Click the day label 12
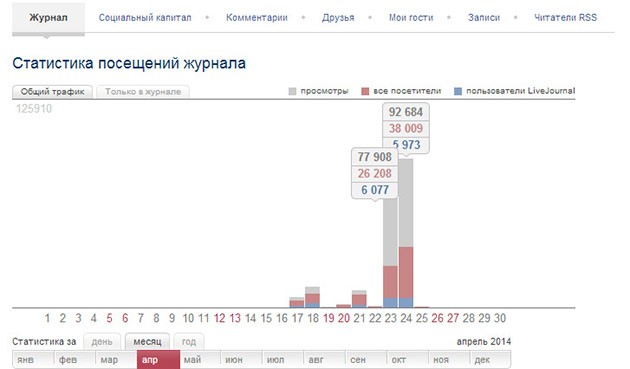The image size is (630, 369). point(219,318)
